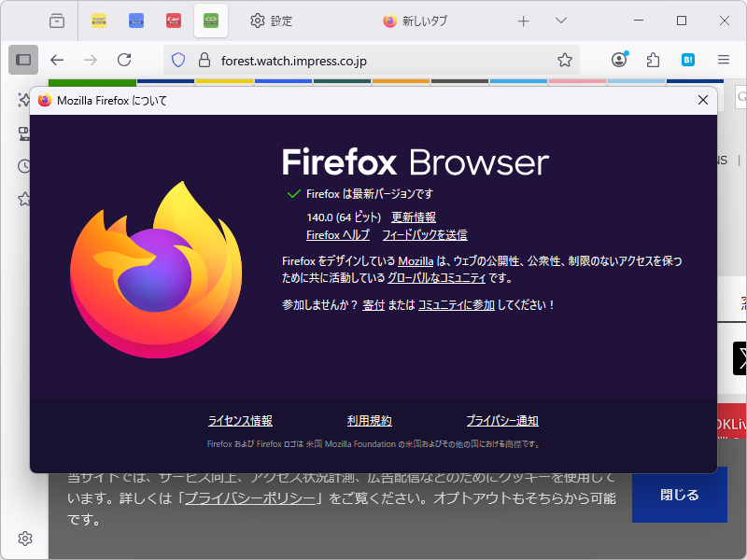Image resolution: width=747 pixels, height=560 pixels.
Task: Click the プライバシー通知 link
Action: coord(502,420)
